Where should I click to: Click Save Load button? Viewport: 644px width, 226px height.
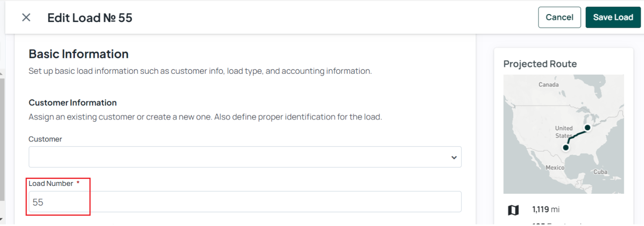613,17
